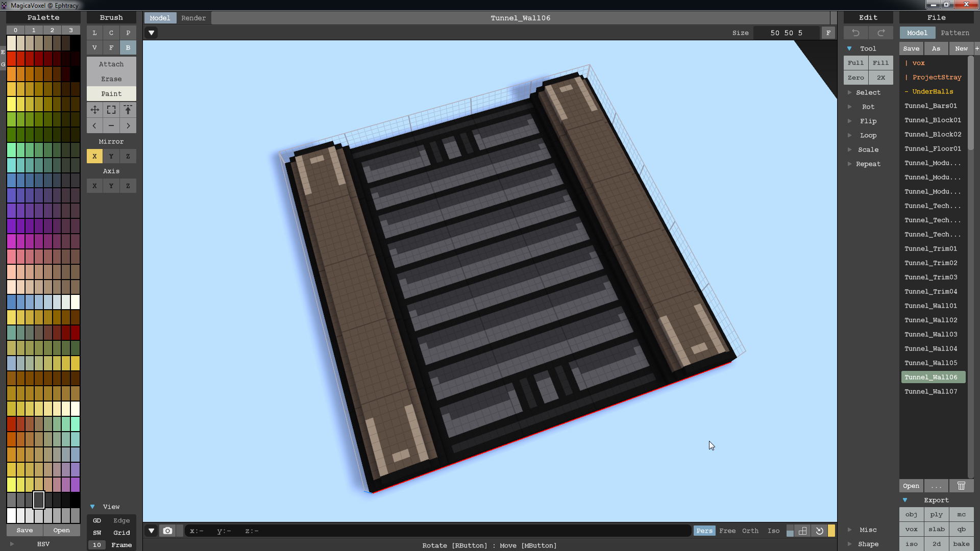Expand the Select section in Edit
Screen dimensions: 980x551
point(868,92)
